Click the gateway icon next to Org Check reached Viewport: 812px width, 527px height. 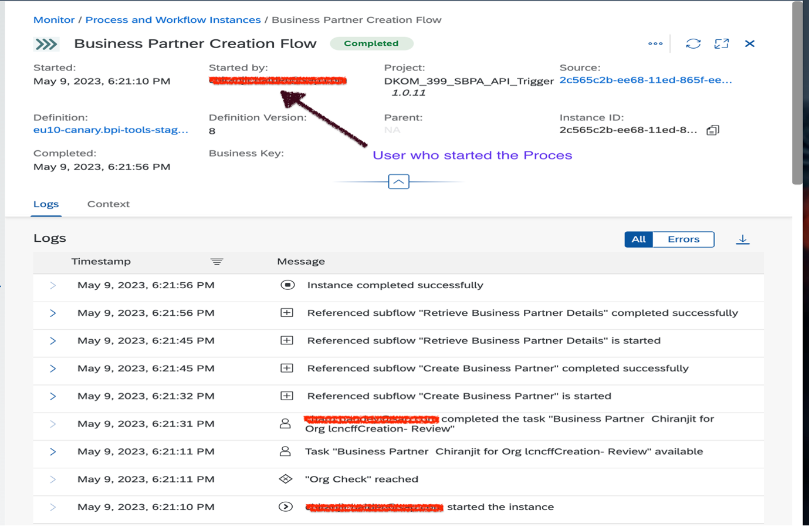(x=287, y=479)
